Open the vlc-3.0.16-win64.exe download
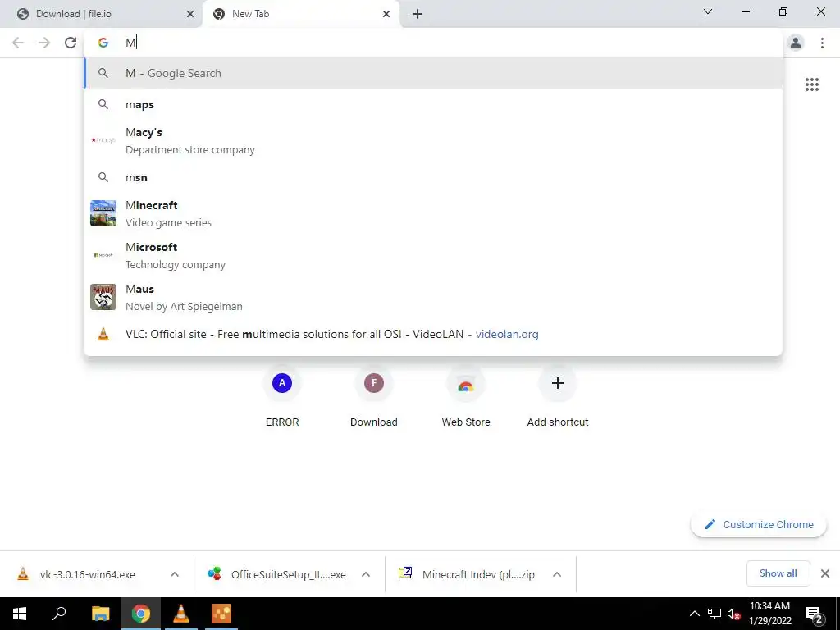The height and width of the screenshot is (630, 840). [x=89, y=574]
